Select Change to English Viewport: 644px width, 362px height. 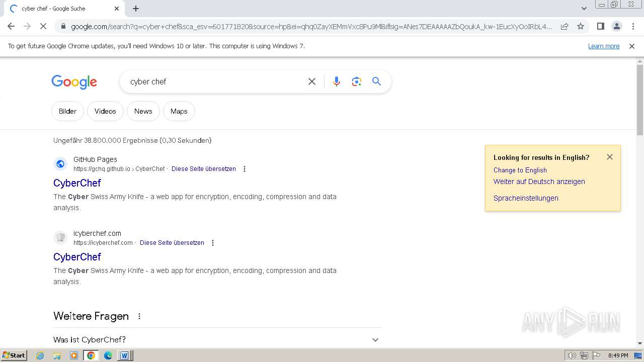[520, 170]
